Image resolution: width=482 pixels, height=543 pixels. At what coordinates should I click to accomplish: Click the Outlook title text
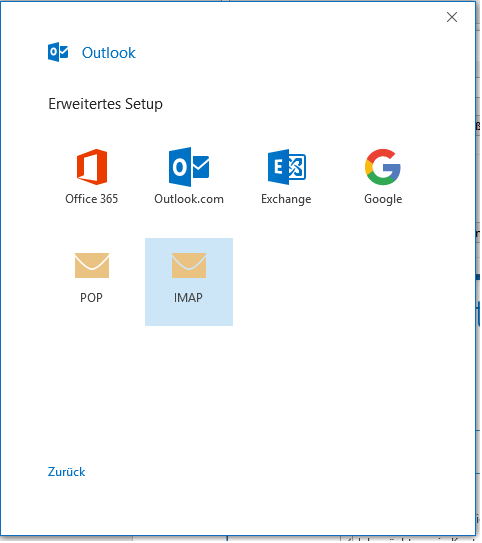click(x=109, y=53)
